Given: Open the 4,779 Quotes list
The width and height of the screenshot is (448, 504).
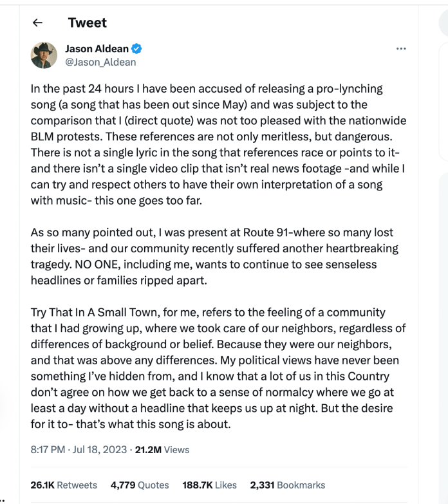Looking at the screenshot, I should 140,485.
